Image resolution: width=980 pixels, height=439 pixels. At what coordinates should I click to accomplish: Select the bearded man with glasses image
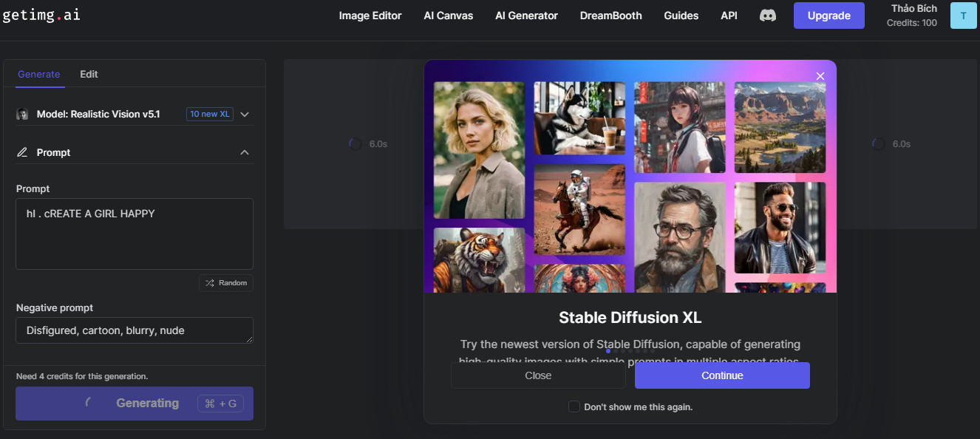[x=680, y=237]
